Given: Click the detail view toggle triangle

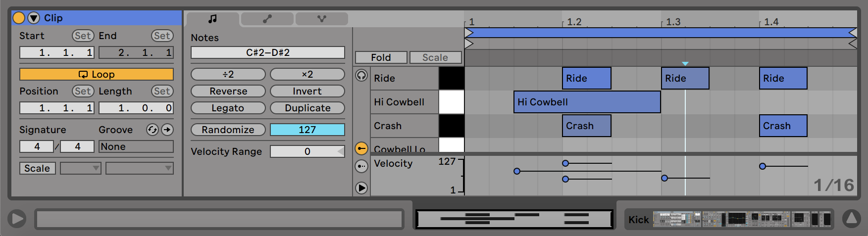Looking at the screenshot, I should click(x=852, y=218).
